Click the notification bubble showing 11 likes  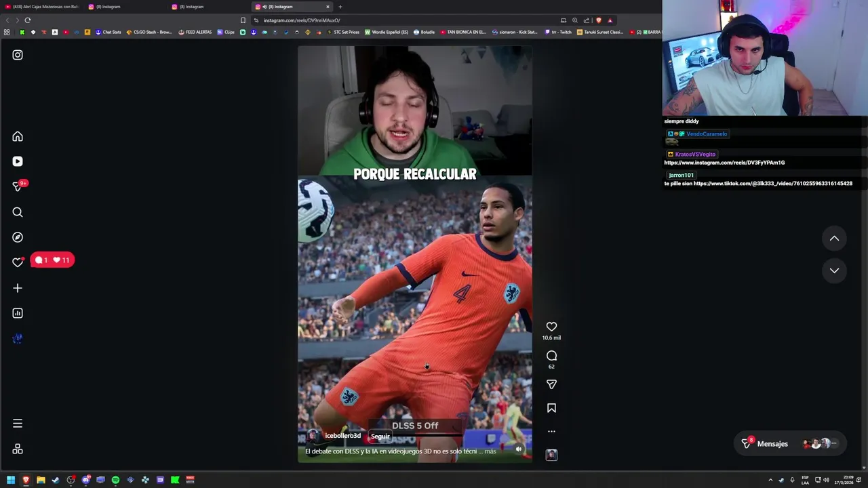[53, 260]
